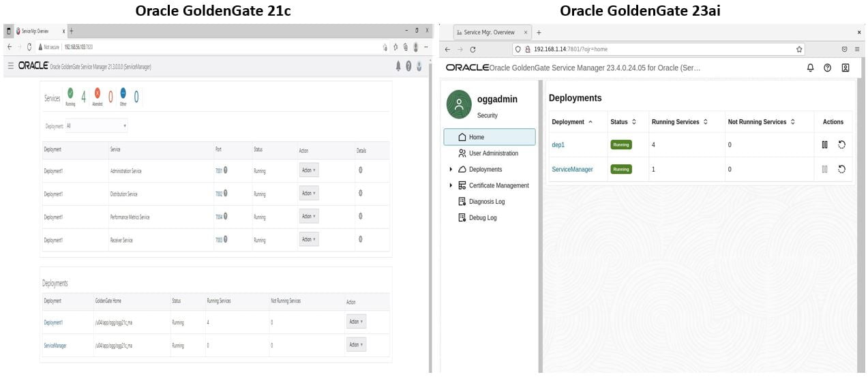This screenshot has height=379, width=868.
Task: Sort by Status column in 23ai
Action: click(x=634, y=122)
